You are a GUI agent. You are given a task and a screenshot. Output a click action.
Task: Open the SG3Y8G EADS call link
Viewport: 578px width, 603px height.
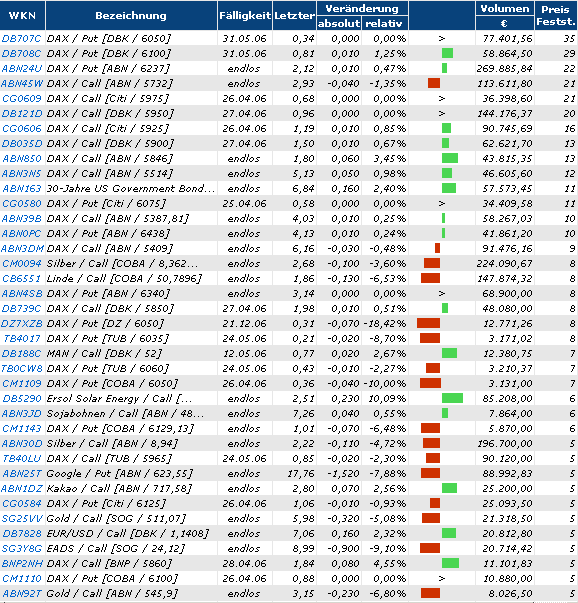click(x=22, y=548)
